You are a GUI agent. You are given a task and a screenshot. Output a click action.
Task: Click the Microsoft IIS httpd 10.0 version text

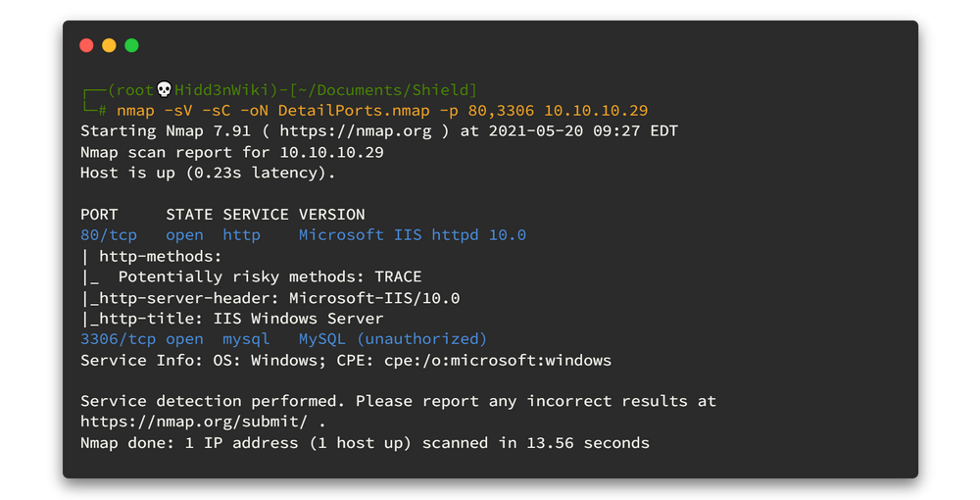412,235
